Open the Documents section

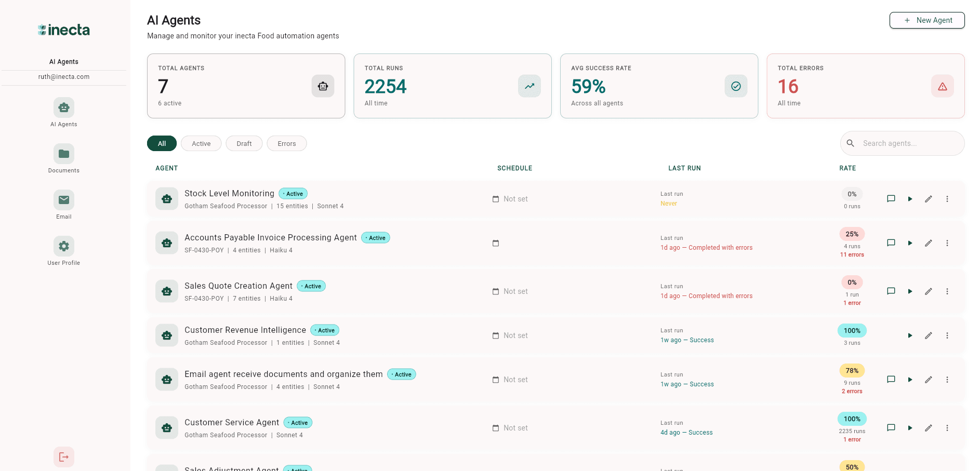[64, 158]
